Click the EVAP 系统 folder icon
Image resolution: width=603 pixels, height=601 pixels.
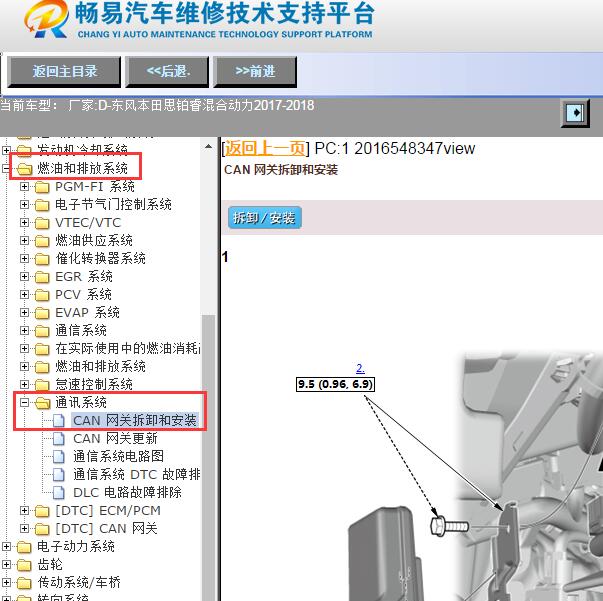pyautogui.click(x=42, y=313)
